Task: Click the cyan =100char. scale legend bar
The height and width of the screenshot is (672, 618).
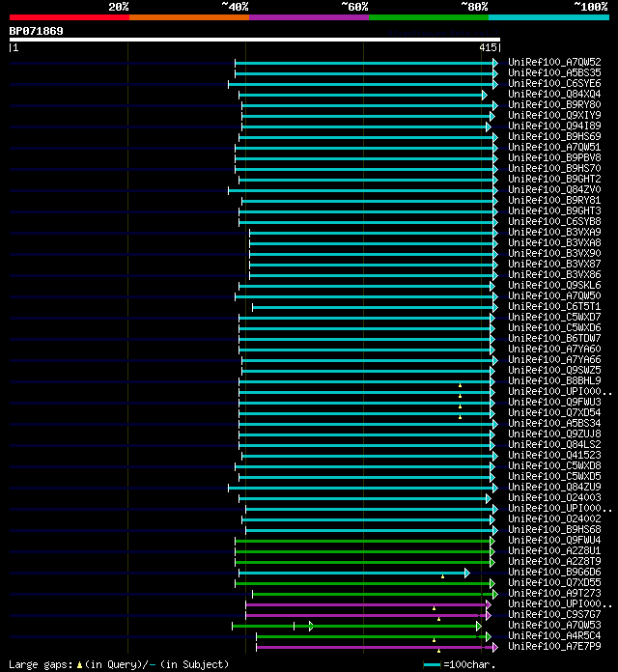Action: tap(432, 664)
